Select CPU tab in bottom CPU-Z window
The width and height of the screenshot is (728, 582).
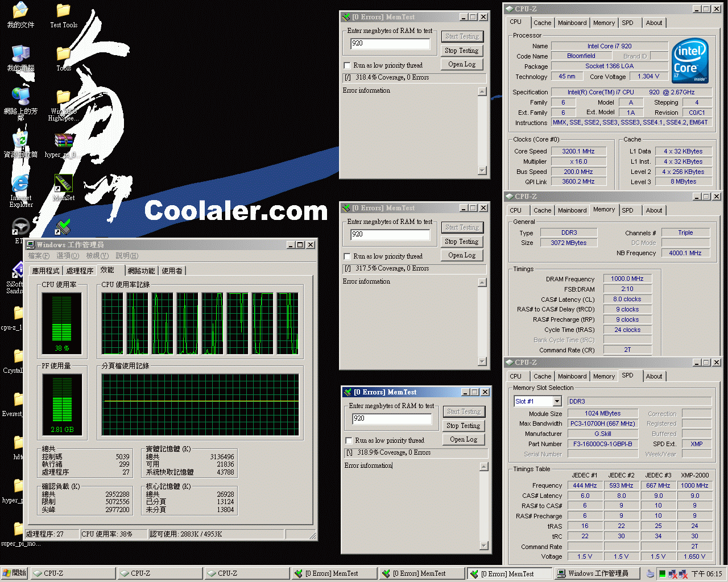tap(516, 376)
